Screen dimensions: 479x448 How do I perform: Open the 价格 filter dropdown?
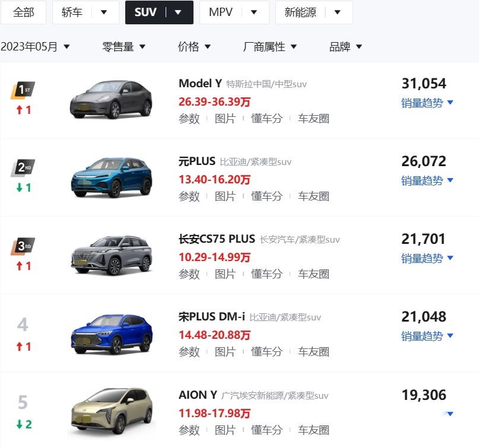tap(194, 47)
